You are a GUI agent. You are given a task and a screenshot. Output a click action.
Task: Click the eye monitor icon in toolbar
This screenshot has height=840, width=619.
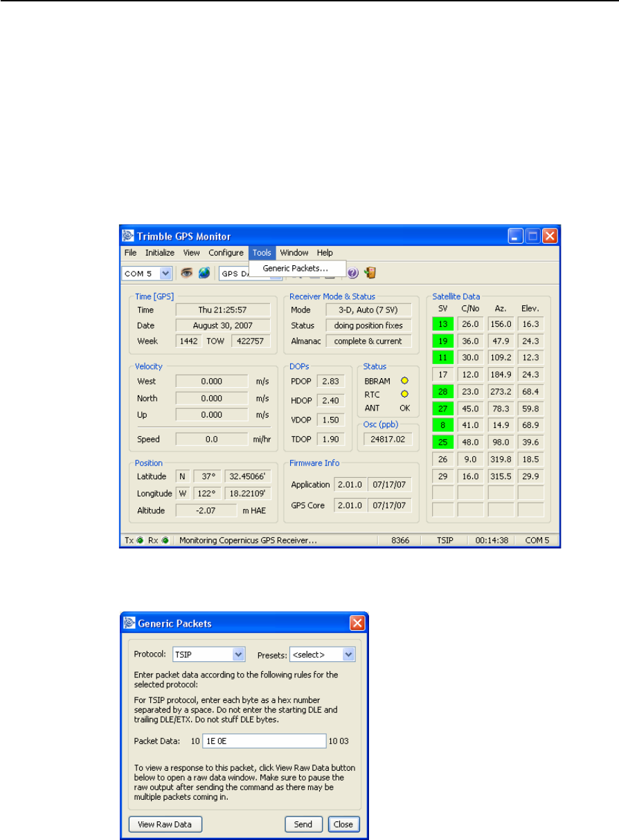(187, 273)
